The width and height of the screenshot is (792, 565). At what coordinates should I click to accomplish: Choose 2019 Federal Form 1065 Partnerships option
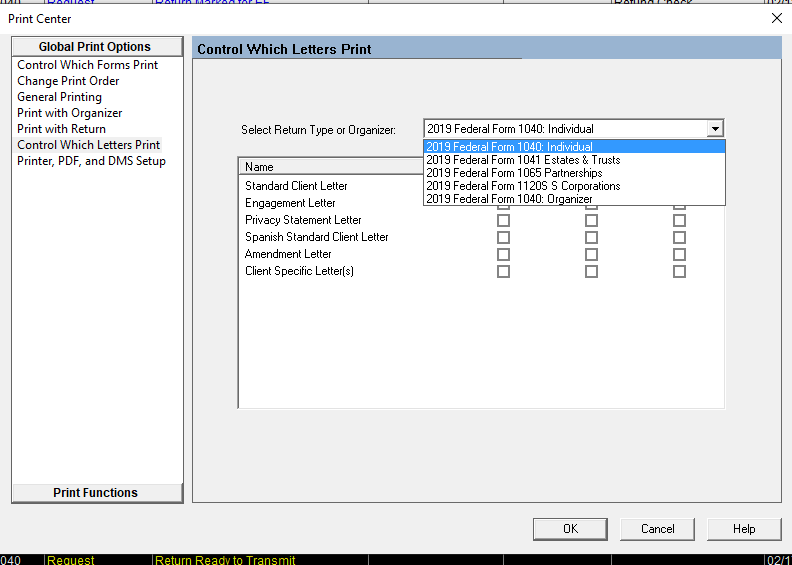click(514, 173)
